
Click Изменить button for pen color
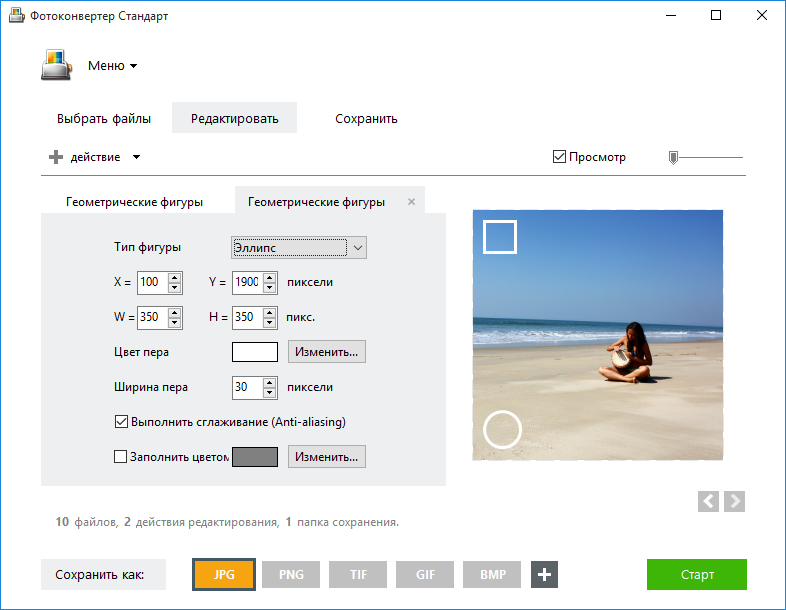(327, 352)
